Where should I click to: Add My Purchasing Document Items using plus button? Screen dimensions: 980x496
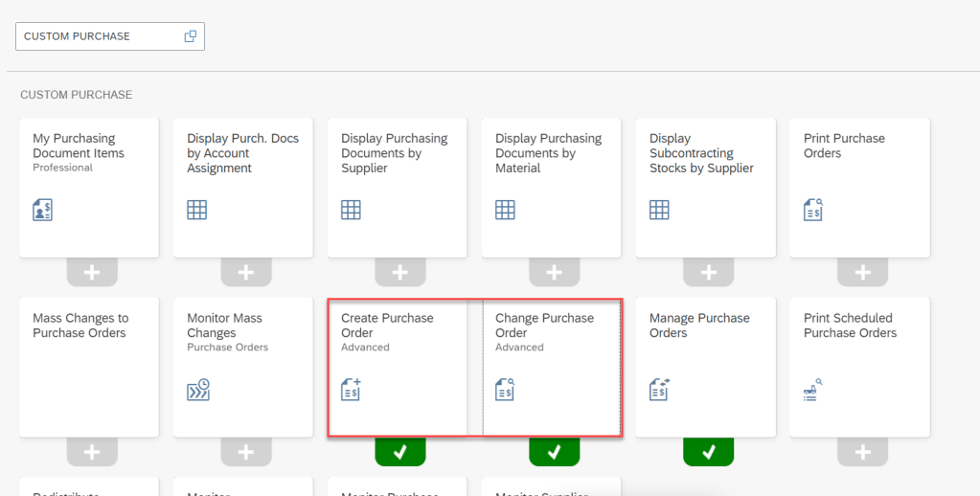pos(92,273)
